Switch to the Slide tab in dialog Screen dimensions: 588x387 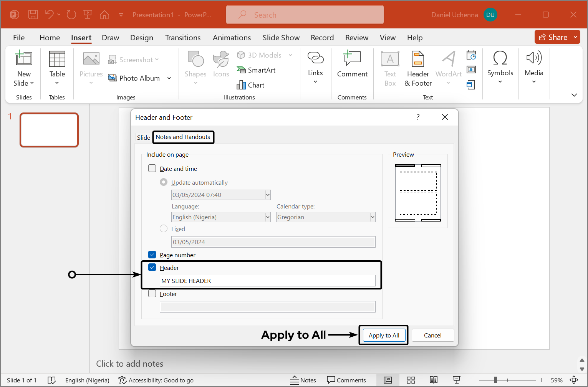tap(143, 137)
